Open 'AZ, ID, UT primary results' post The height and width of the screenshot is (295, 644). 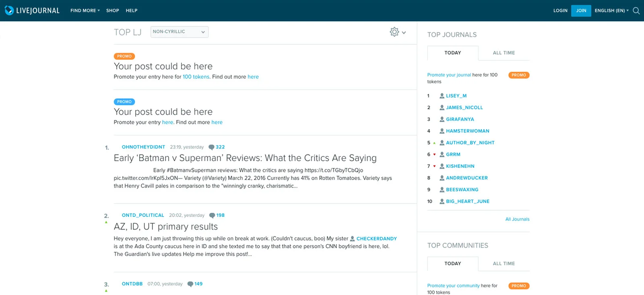coord(166,226)
